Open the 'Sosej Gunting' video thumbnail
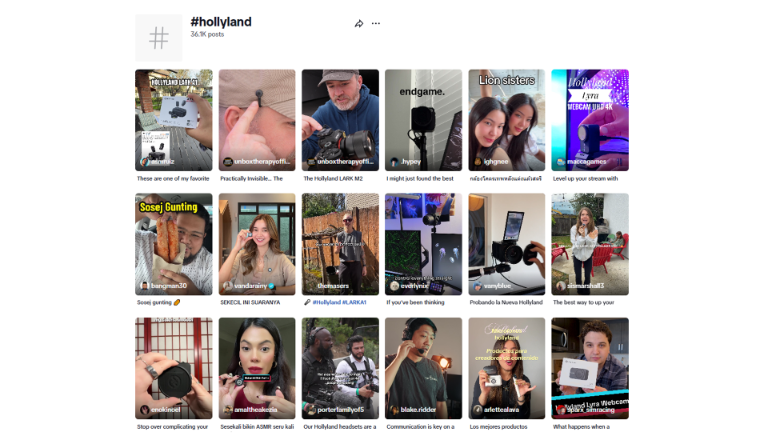Image resolution: width=760 pixels, height=440 pixels. click(x=174, y=244)
